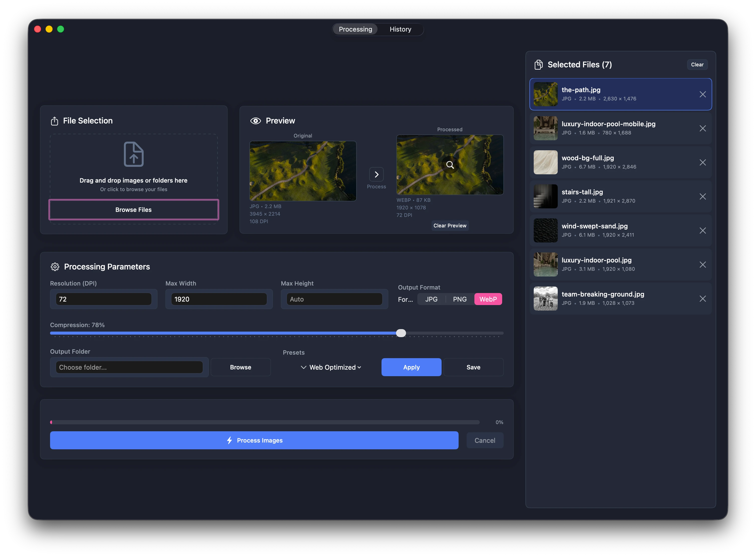Click the Process arrow between preview images
The width and height of the screenshot is (756, 557).
[x=376, y=175]
